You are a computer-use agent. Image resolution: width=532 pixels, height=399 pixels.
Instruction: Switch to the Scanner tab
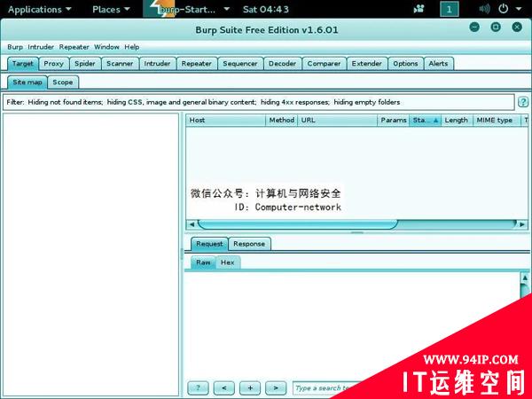[120, 64]
